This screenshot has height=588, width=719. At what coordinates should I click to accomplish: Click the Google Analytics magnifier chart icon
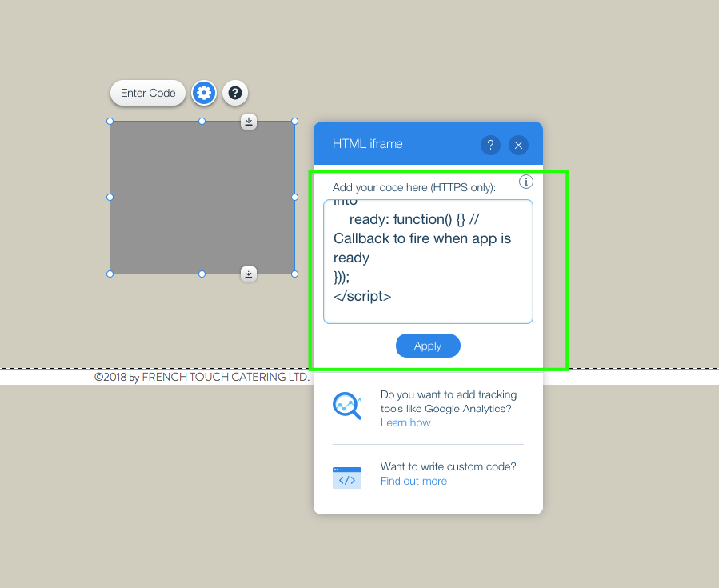point(347,406)
